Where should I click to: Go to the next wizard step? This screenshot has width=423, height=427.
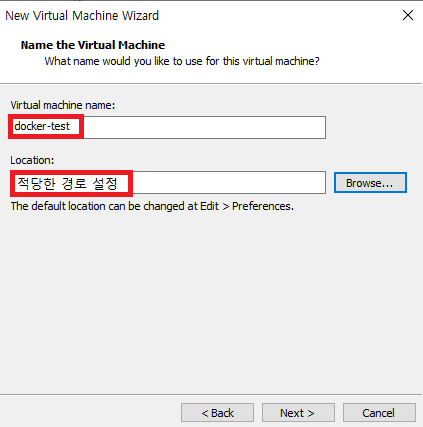pyautogui.click(x=298, y=413)
